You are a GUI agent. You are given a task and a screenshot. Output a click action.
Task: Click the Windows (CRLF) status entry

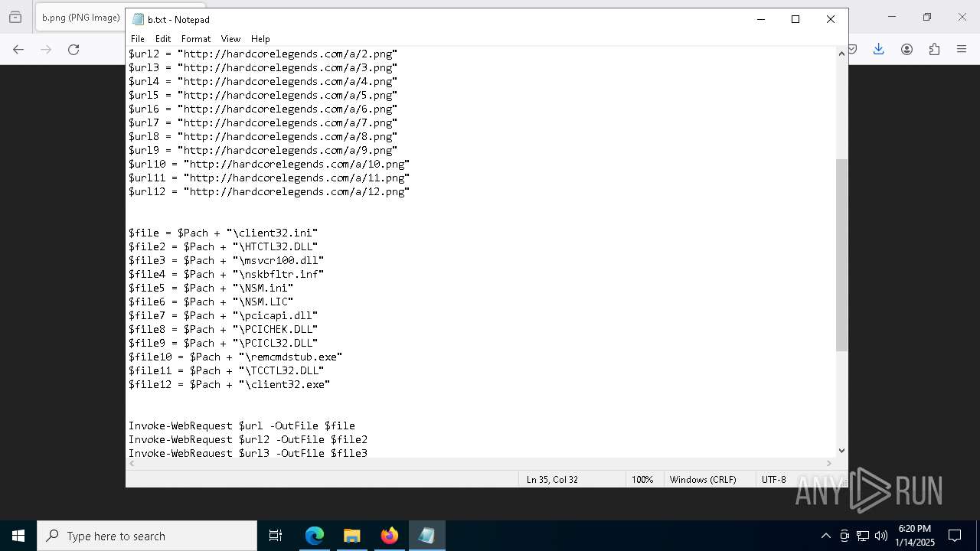703,480
